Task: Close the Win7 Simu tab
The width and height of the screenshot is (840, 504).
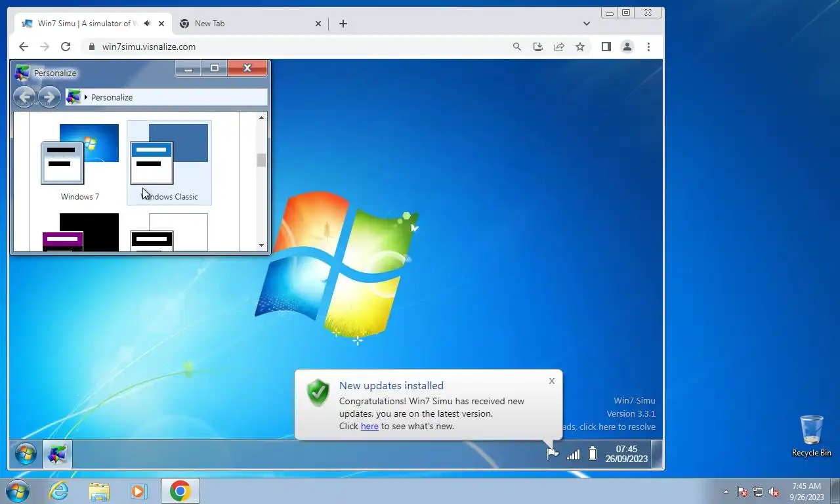Action: click(161, 24)
